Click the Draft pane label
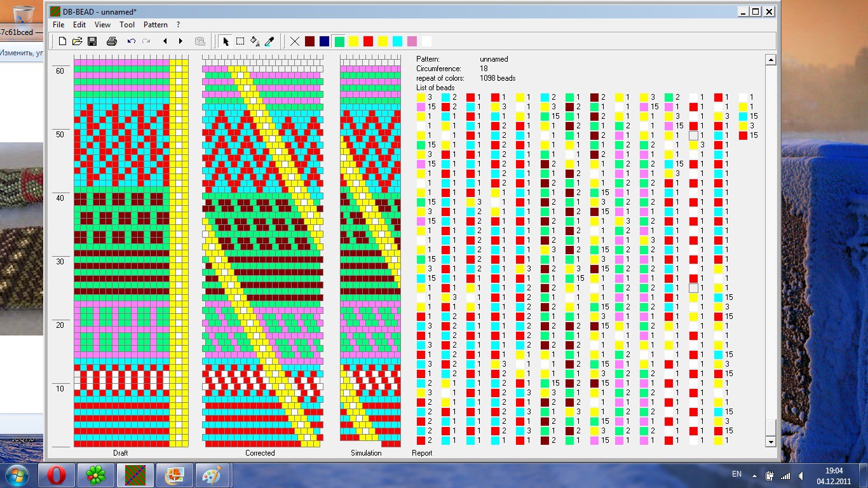 click(121, 453)
